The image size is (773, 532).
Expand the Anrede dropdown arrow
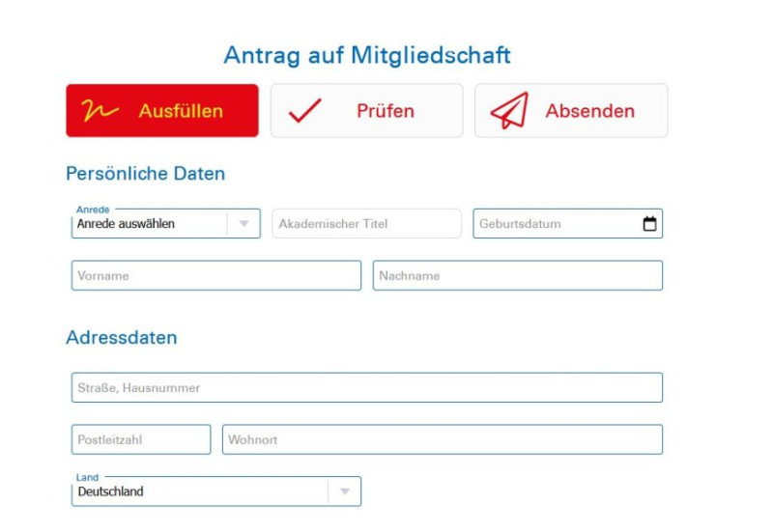point(243,224)
